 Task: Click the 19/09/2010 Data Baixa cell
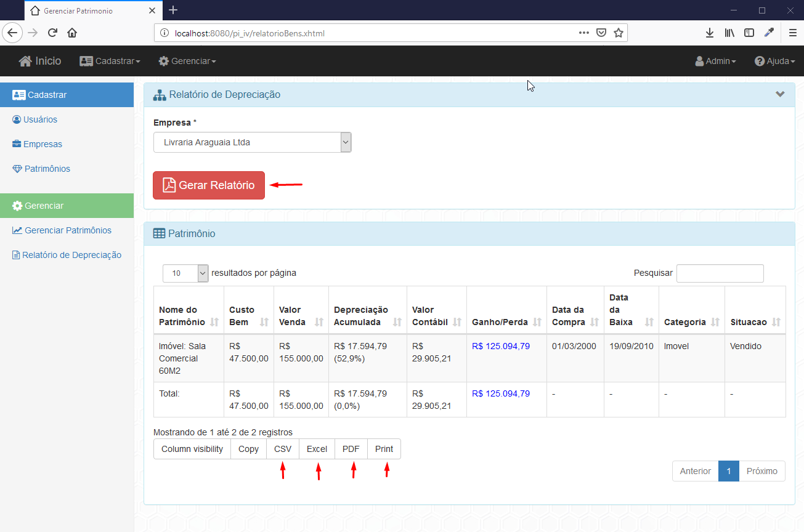tap(631, 358)
